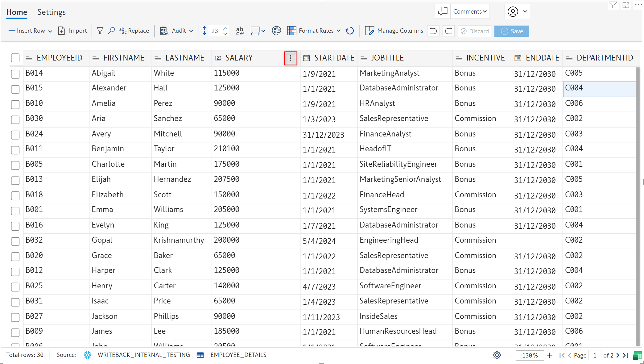Click the undo arrow icon
The height and width of the screenshot is (364, 644).
(433, 31)
